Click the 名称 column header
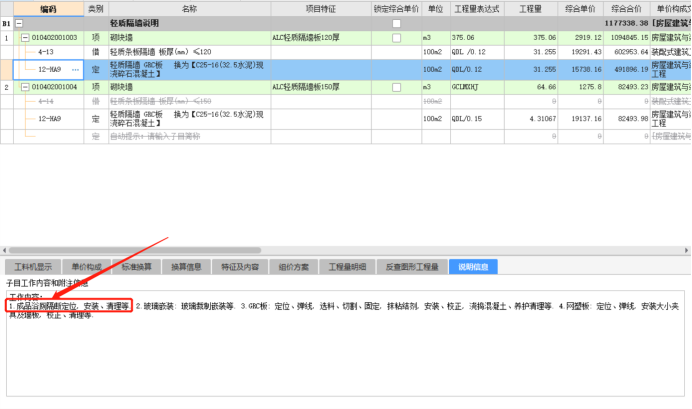The width and height of the screenshot is (692, 409). pos(189,9)
